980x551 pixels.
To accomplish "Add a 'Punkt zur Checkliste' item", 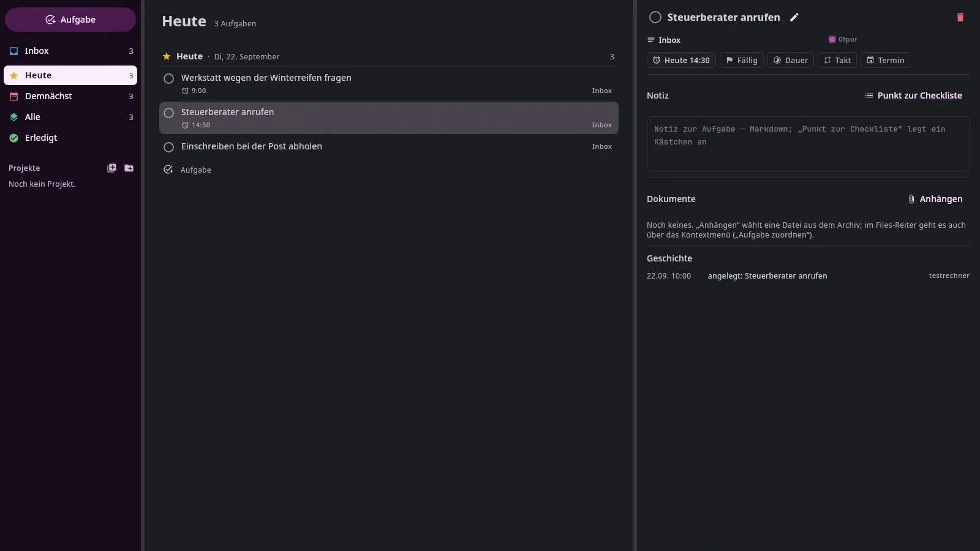I will point(913,96).
